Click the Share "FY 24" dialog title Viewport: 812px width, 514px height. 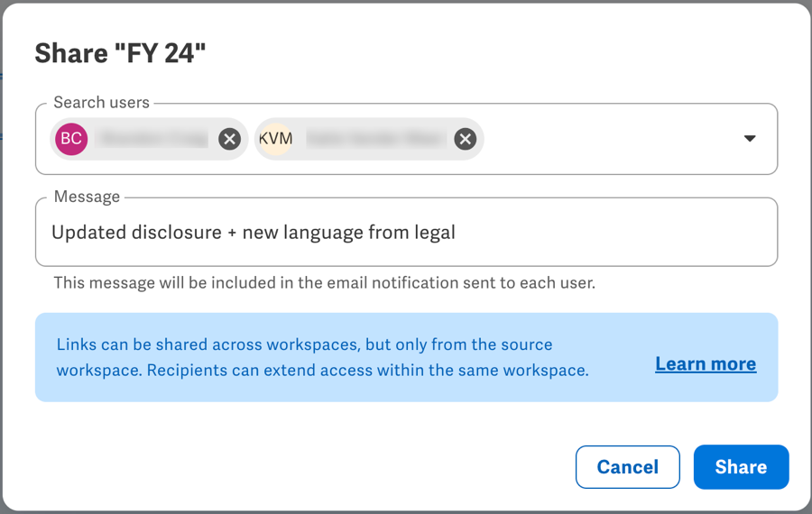click(120, 53)
